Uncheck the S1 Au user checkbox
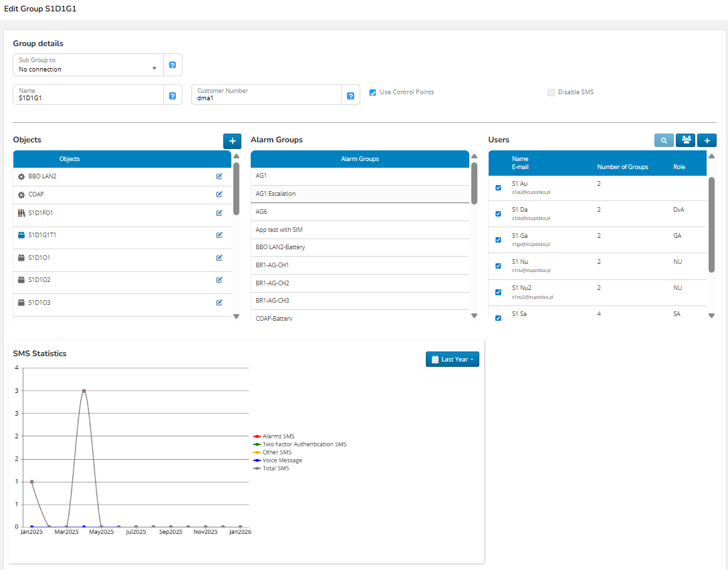 coord(498,188)
